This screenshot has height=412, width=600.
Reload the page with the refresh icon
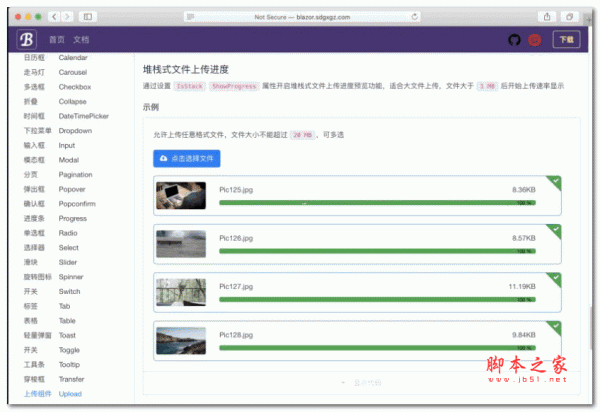414,17
